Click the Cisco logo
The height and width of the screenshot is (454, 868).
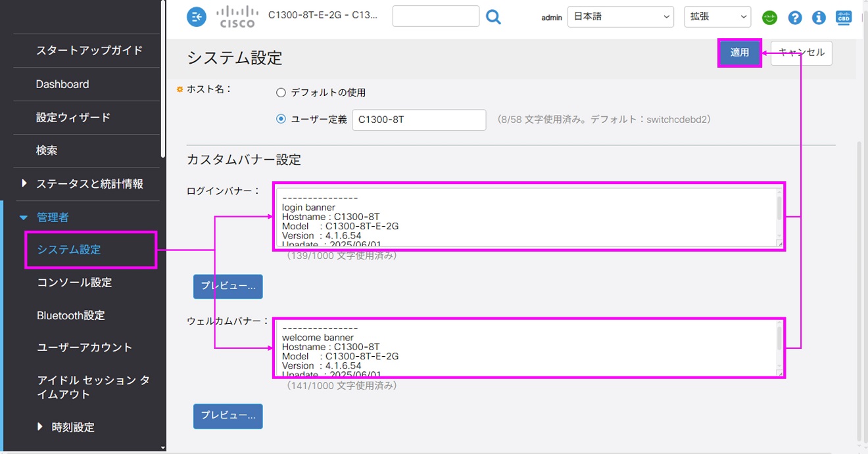coord(237,16)
